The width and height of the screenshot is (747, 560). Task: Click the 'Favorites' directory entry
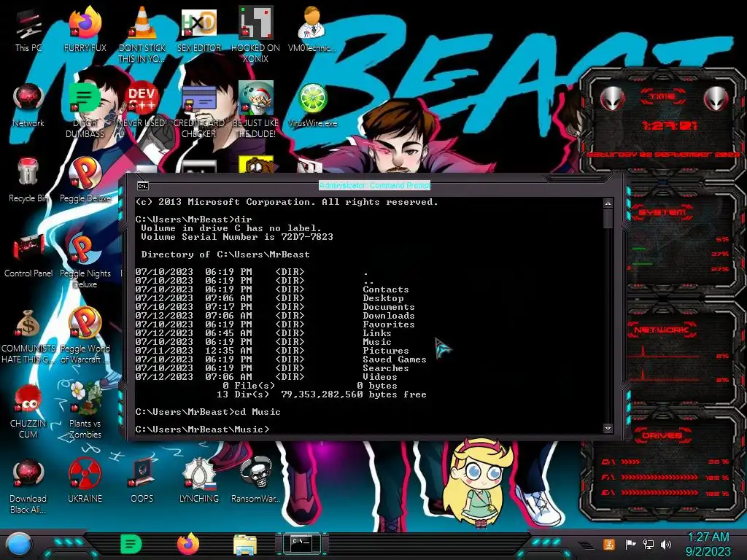pos(389,324)
